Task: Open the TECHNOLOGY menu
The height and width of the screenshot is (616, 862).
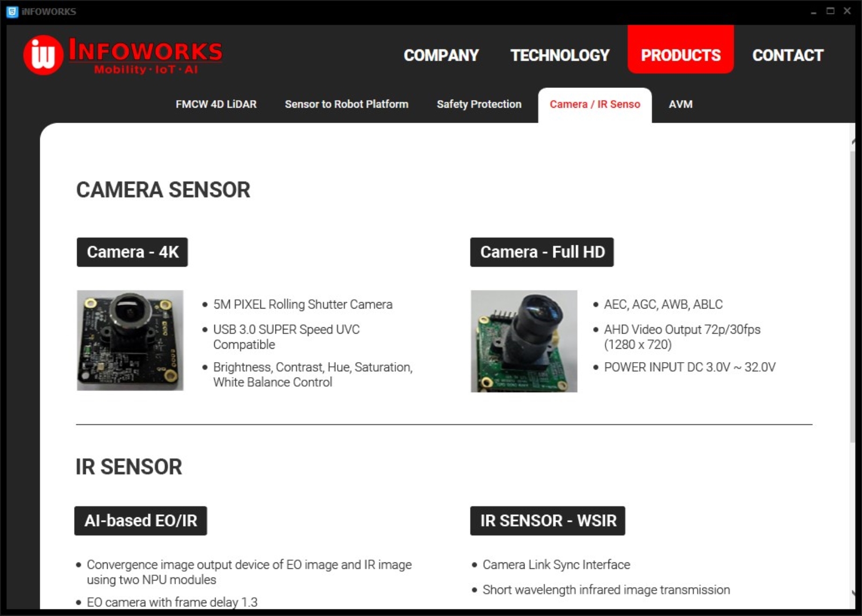Action: coord(560,55)
